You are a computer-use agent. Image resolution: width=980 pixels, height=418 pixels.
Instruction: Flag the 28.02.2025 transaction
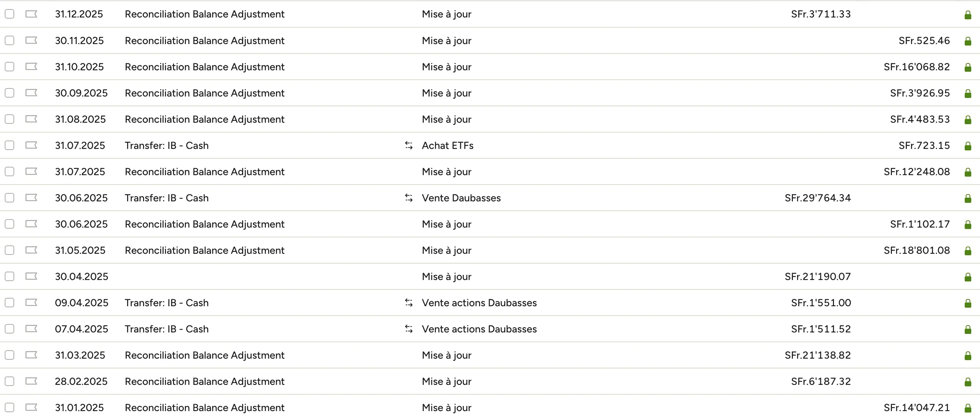(x=32, y=381)
